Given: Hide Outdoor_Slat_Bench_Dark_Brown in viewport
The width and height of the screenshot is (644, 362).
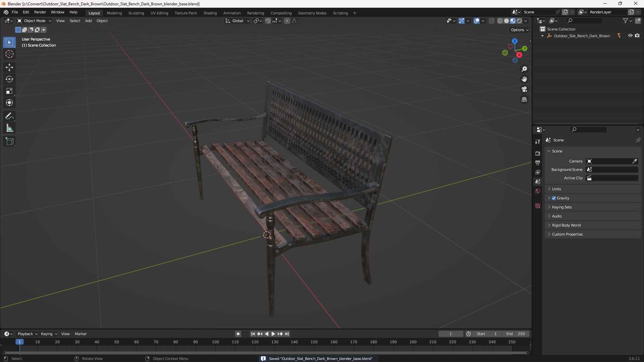Looking at the screenshot, I should point(630,36).
